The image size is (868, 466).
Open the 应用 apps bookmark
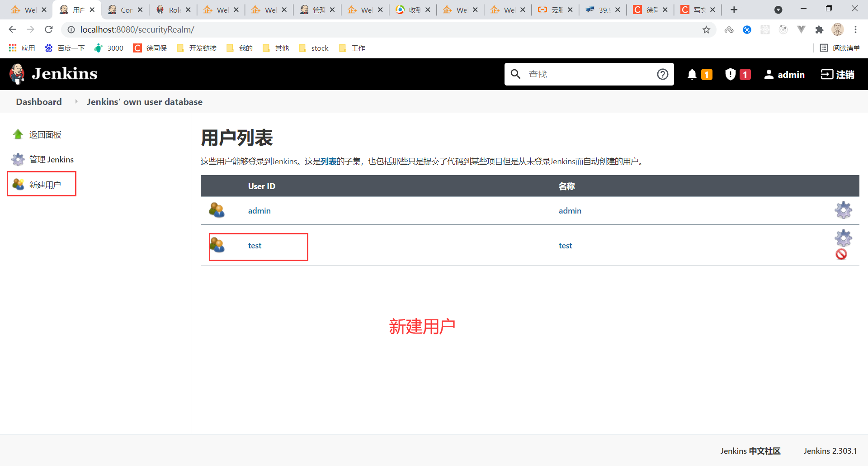coord(22,48)
